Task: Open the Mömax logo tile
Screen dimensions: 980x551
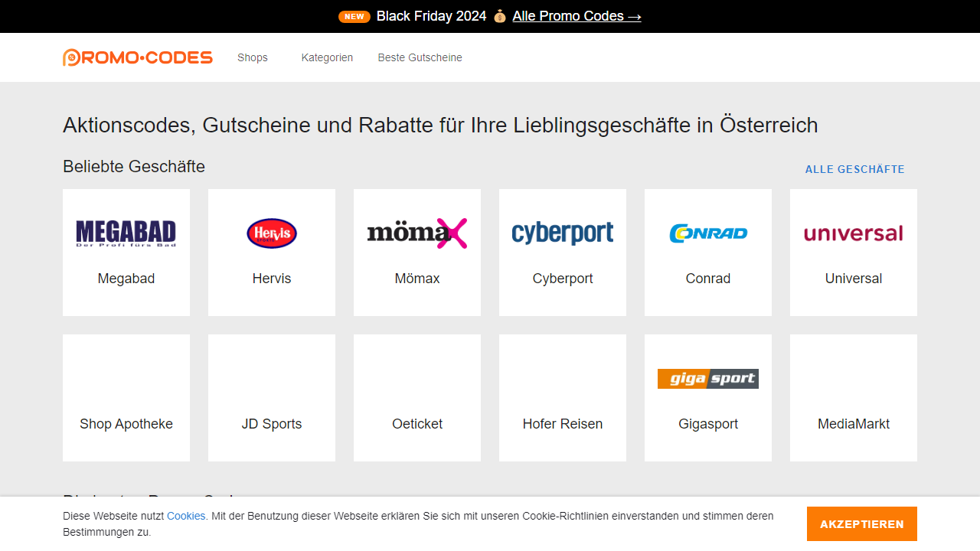Action: (x=417, y=233)
